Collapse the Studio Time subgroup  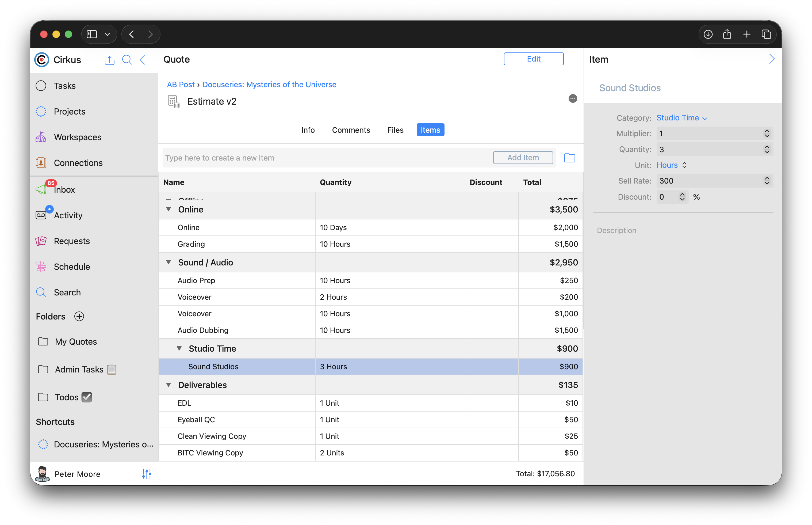click(179, 348)
